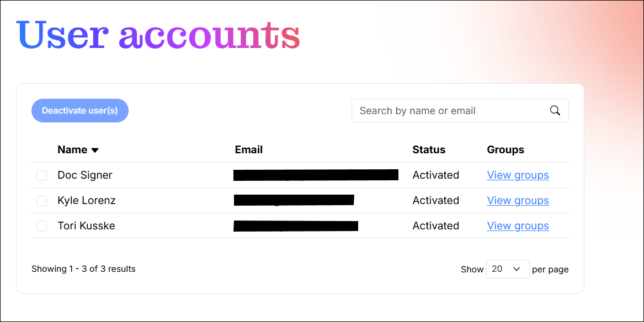Screen dimensions: 644x322
Task: Click the Name column header
Action: click(x=72, y=150)
